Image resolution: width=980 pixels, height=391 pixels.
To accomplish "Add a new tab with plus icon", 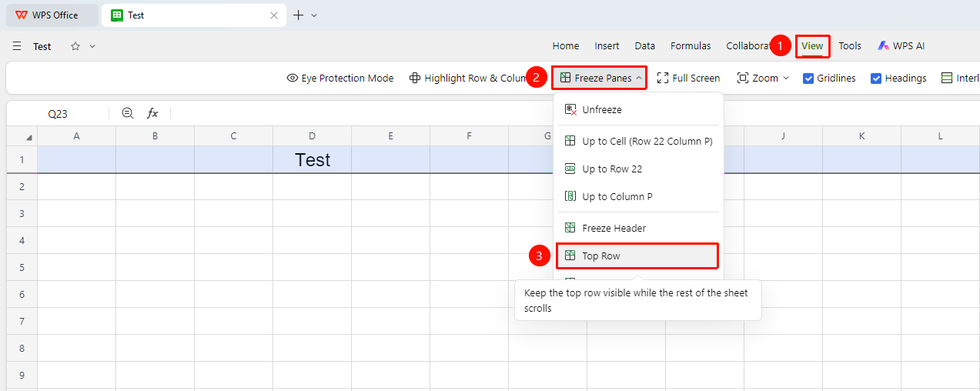I will coord(299,15).
